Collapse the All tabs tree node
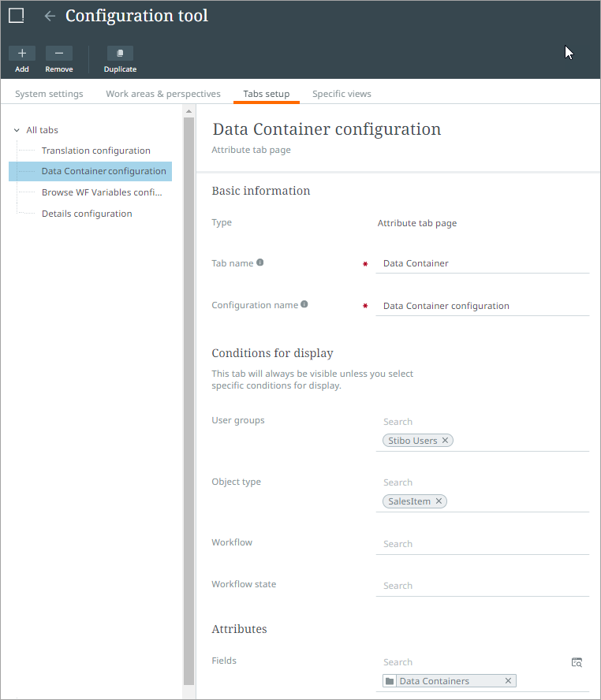 17,130
